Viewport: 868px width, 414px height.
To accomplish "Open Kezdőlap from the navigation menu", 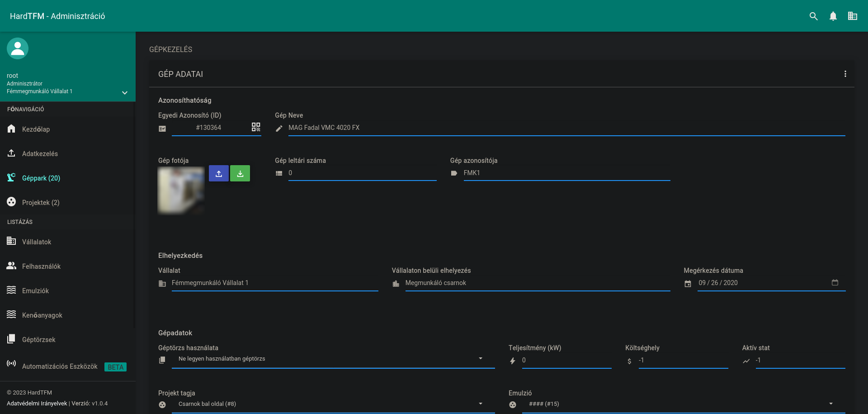I will point(36,129).
